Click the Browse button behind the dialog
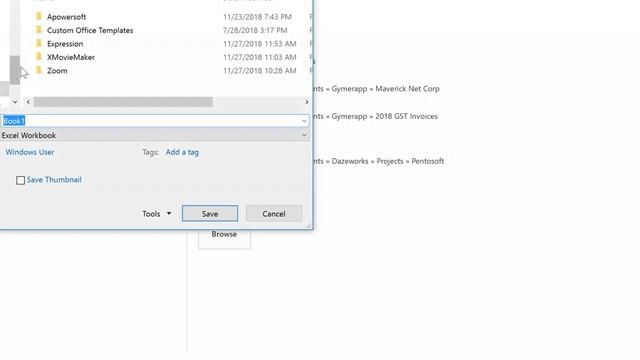Viewport: 640px width, 360px height. [224, 238]
